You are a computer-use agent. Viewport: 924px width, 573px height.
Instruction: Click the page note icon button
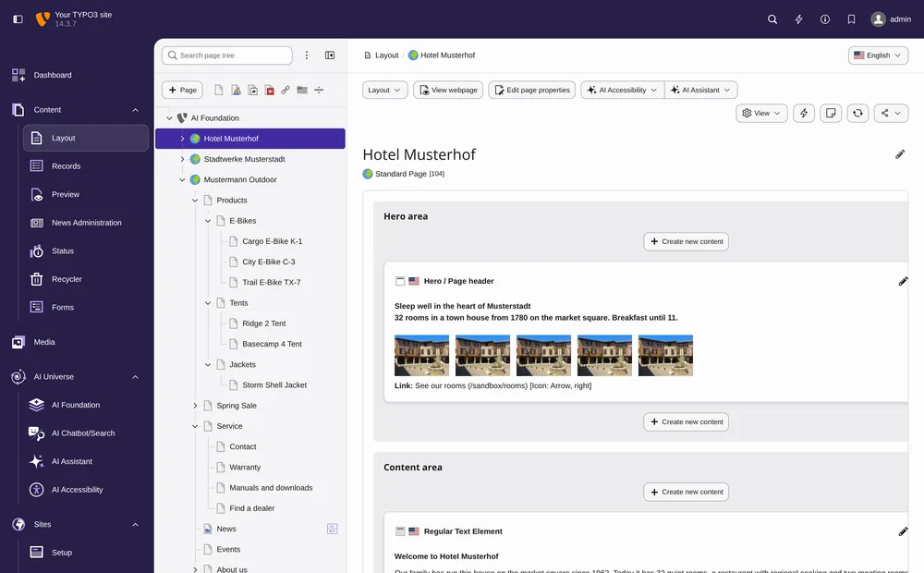(831, 113)
